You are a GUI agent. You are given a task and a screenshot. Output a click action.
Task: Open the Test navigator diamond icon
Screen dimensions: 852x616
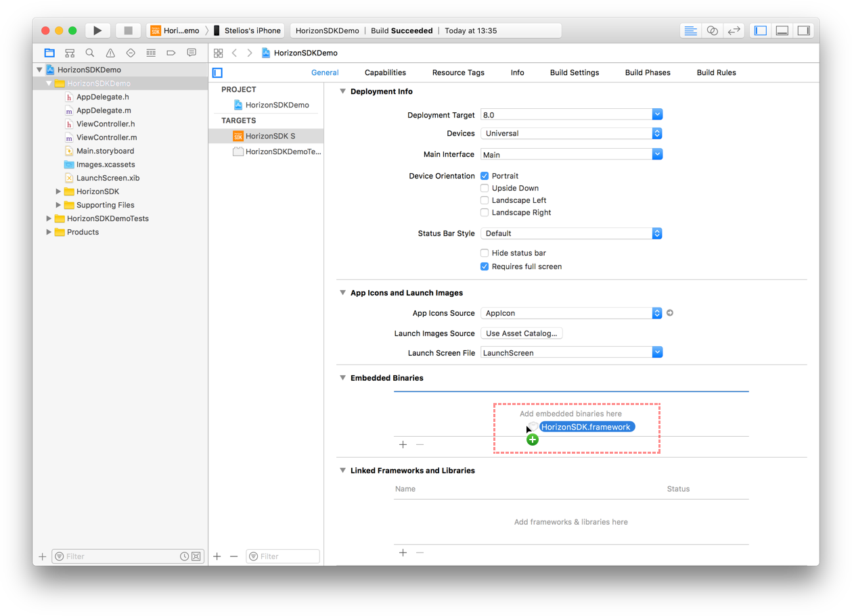coord(131,53)
